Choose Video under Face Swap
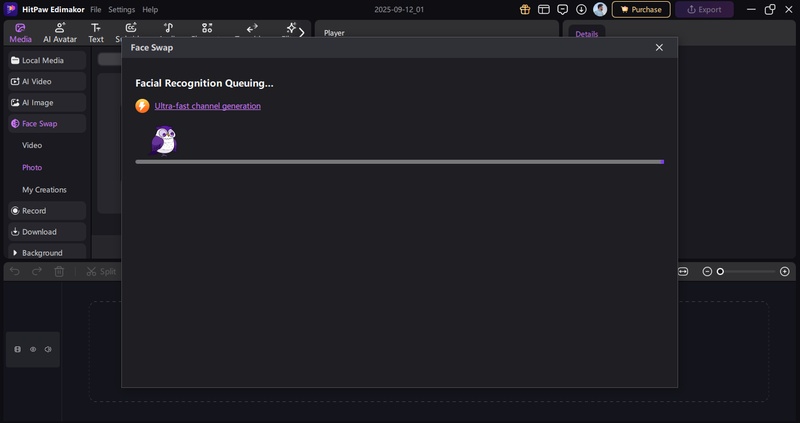Screen dimensions: 800x423 (32, 145)
